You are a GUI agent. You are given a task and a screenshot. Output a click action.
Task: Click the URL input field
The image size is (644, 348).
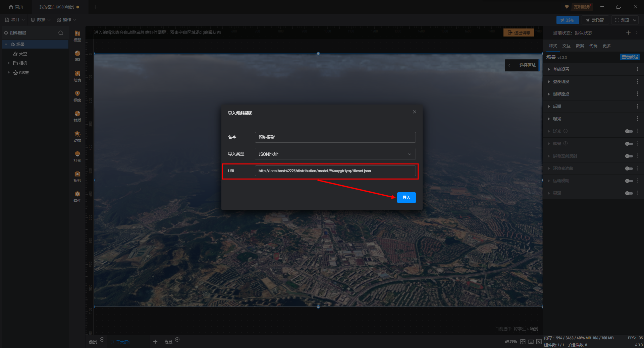click(x=335, y=171)
